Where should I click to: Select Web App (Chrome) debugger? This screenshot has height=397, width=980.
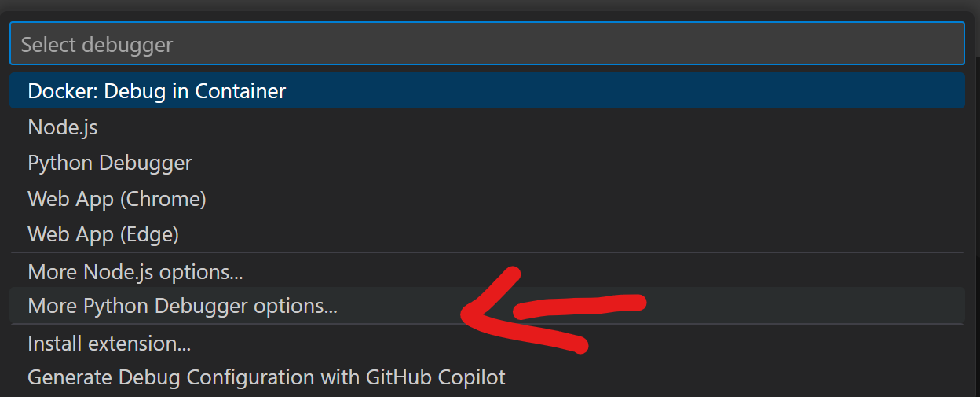tap(117, 199)
